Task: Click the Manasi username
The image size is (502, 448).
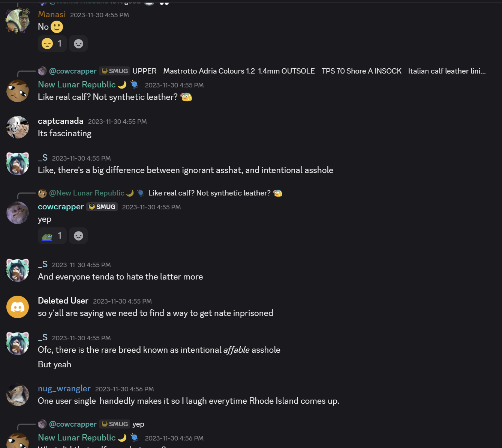Action: 52,14
